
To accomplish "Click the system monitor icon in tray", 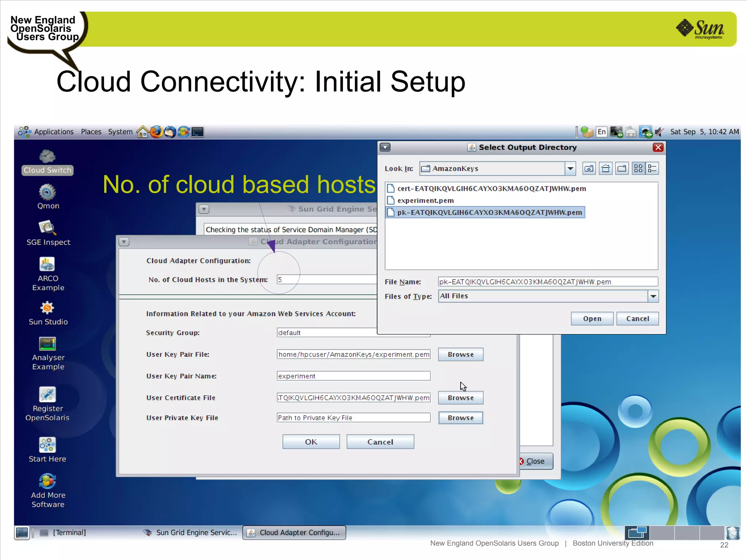I will [616, 132].
